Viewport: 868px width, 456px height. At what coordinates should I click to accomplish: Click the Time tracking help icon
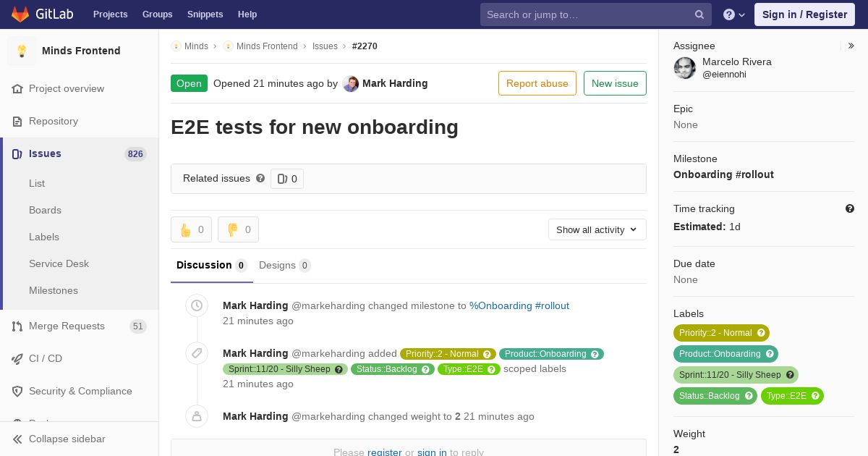[850, 208]
